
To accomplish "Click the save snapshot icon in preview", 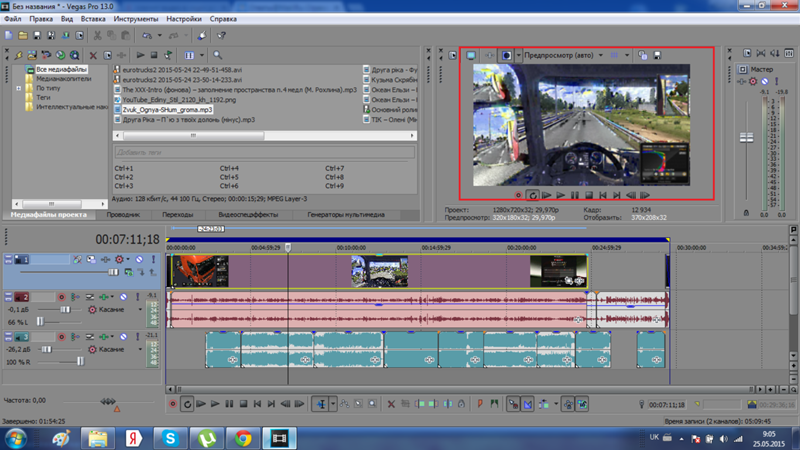I will coord(657,55).
